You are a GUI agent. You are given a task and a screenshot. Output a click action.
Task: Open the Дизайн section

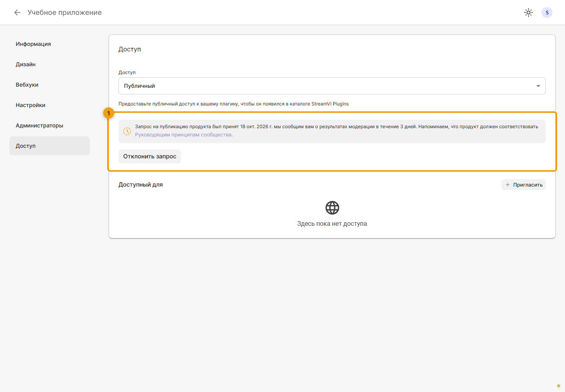(49, 64)
